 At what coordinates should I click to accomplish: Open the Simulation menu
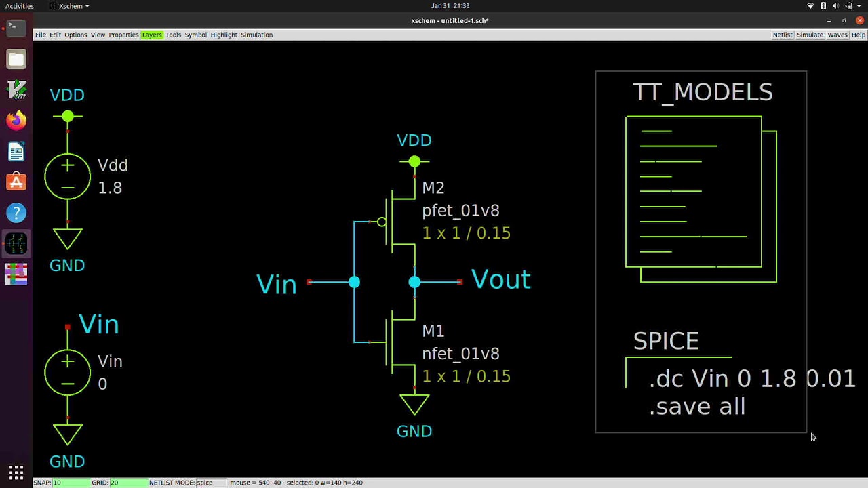click(x=256, y=35)
